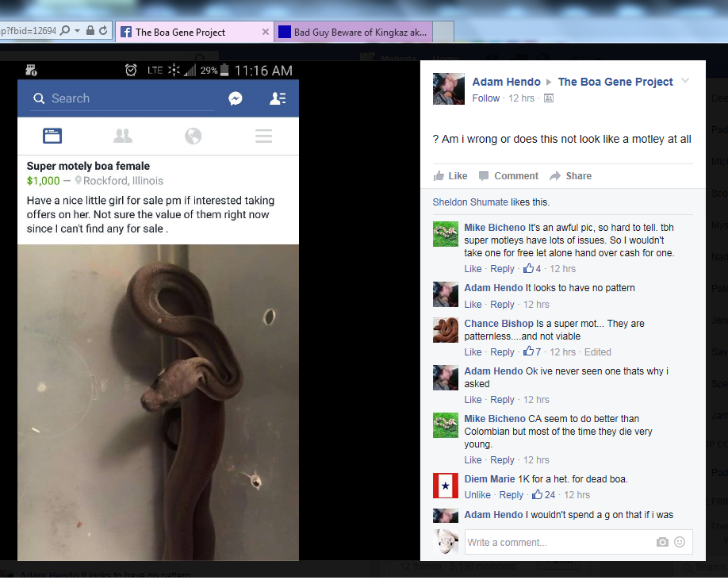Click Chance Bishop's avatar thumbnail
Viewport: 728px width, 580px height.
click(445, 330)
